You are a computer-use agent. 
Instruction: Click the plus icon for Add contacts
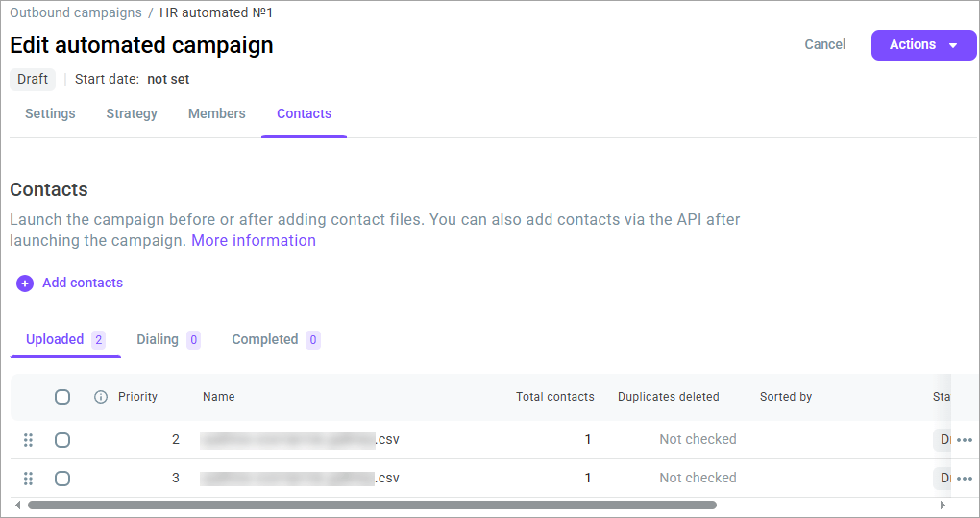tap(25, 284)
